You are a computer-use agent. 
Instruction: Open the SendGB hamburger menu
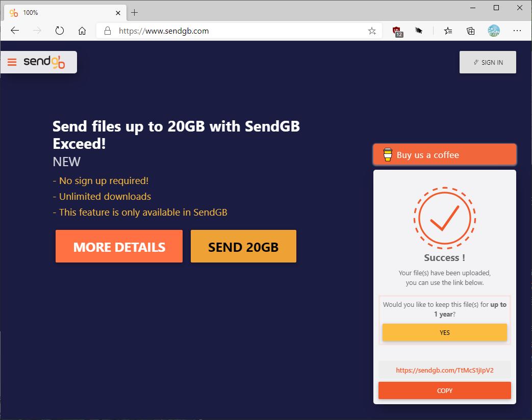pyautogui.click(x=12, y=62)
